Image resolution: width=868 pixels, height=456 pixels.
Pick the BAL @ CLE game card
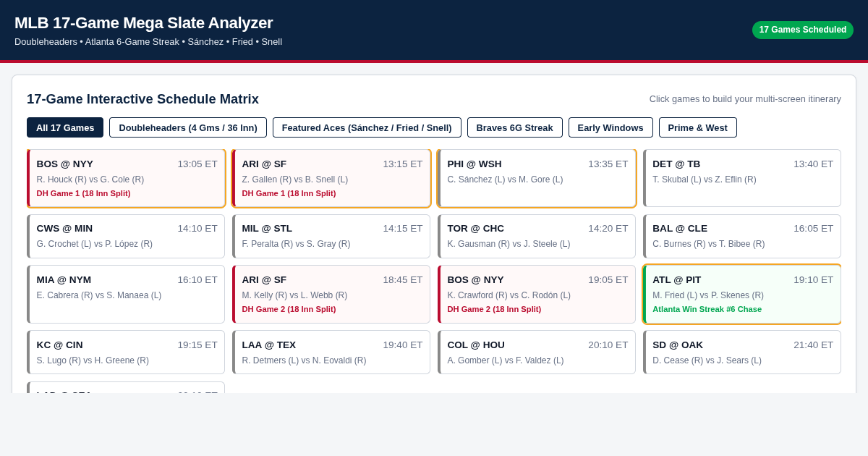coord(742,236)
